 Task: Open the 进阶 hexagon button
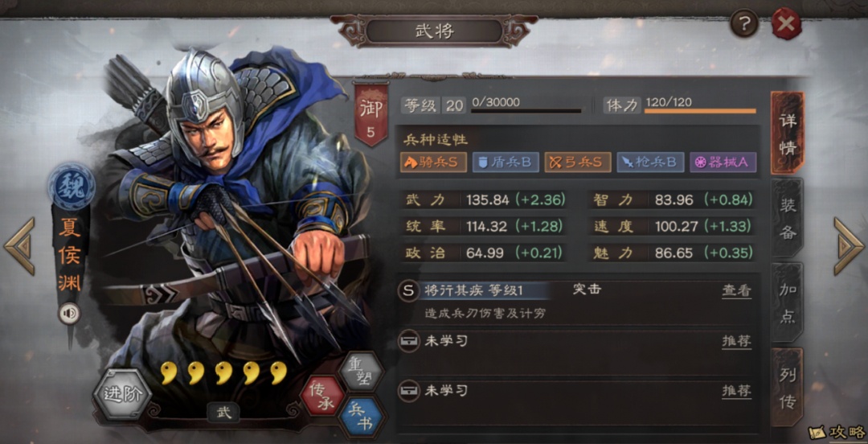[122, 394]
